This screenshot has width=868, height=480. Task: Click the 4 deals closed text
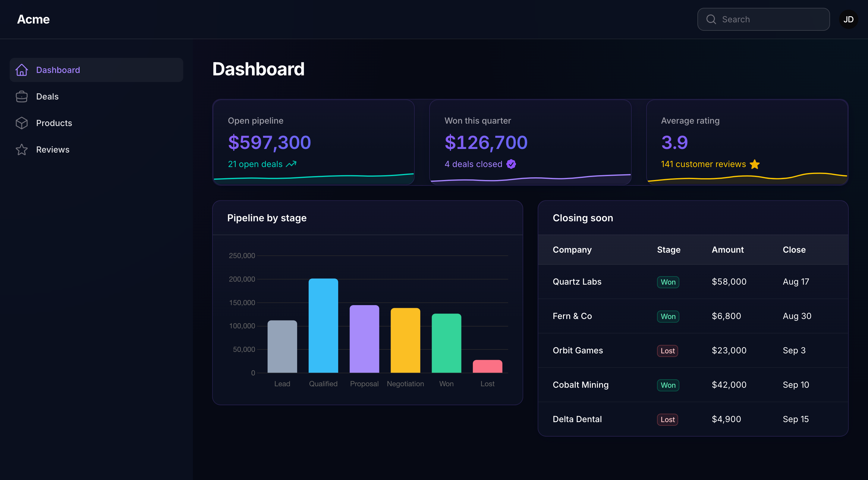(x=473, y=164)
